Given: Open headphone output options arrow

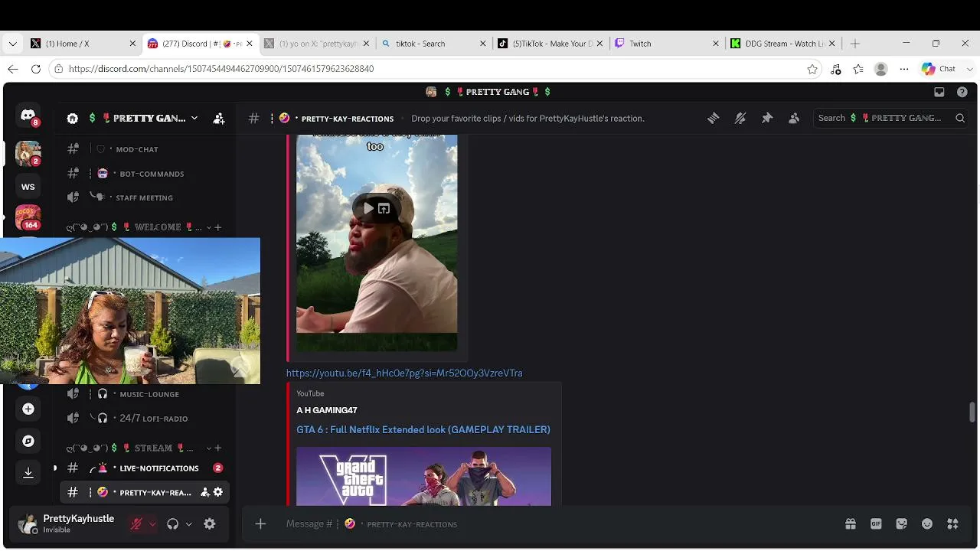Looking at the screenshot, I should point(188,524).
